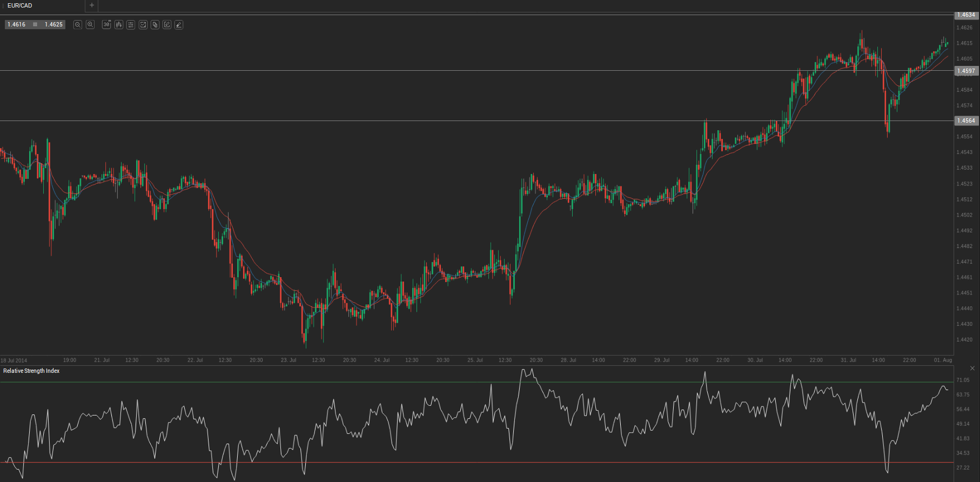Click the 1.4471 price axis label

[x=964, y=262]
